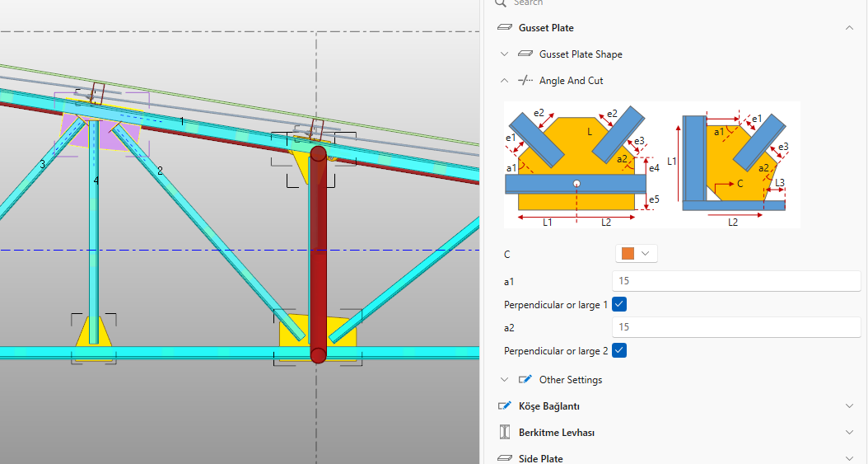This screenshot has height=464, width=868.
Task: Click the Gusset Plate Shape icon
Action: (525, 54)
